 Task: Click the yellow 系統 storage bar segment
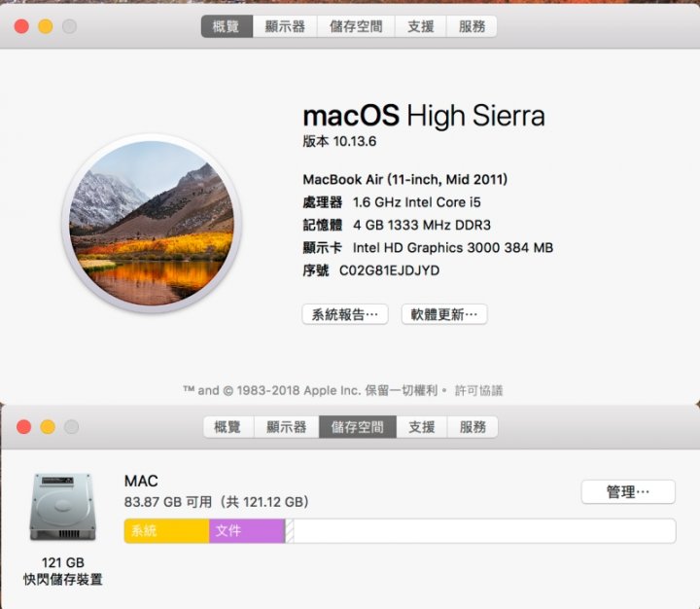(166, 531)
